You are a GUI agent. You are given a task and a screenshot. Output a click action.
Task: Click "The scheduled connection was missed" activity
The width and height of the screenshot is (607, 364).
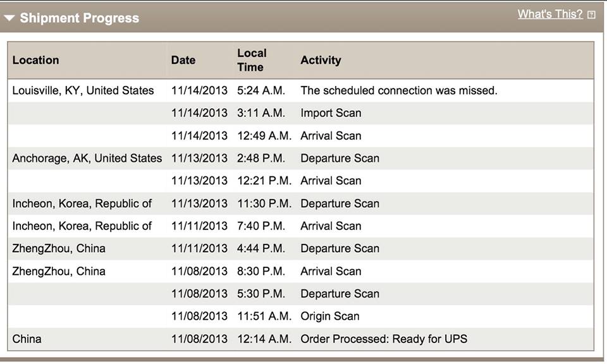[x=399, y=90]
